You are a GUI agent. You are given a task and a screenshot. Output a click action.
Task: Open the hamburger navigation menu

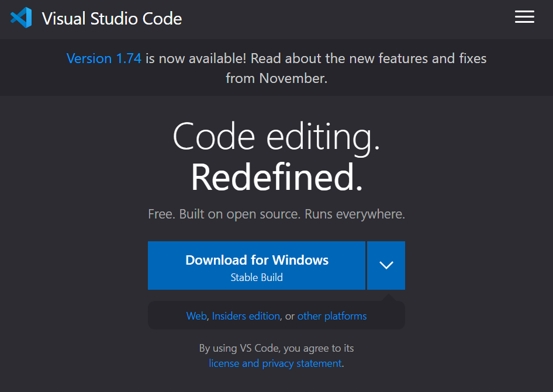[x=524, y=17]
